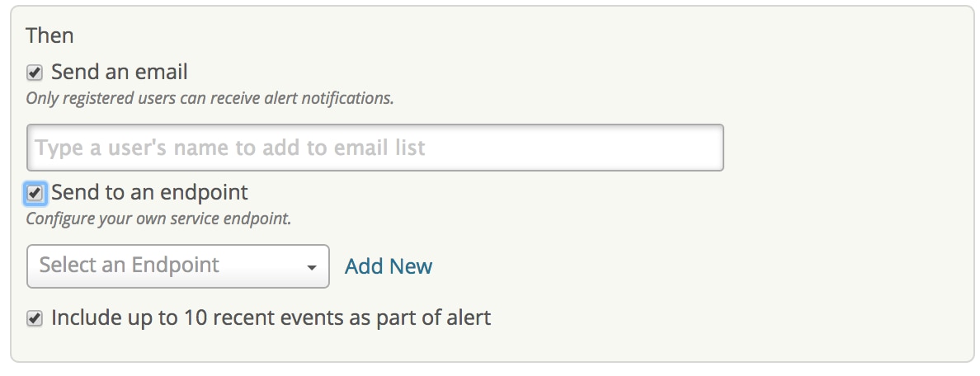Click the word "New" in Add New
Screen dimensions: 980x376
click(411, 266)
